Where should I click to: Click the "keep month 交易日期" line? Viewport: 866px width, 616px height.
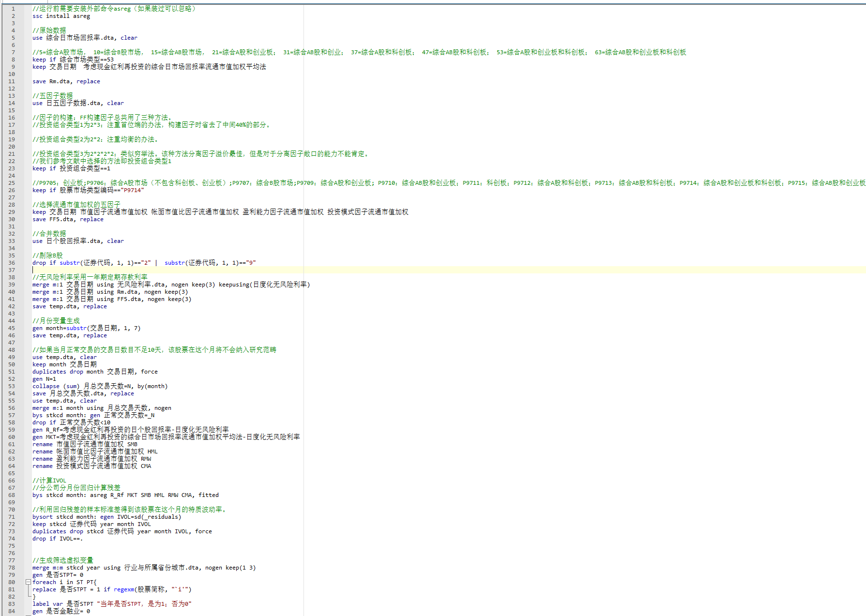click(64, 364)
